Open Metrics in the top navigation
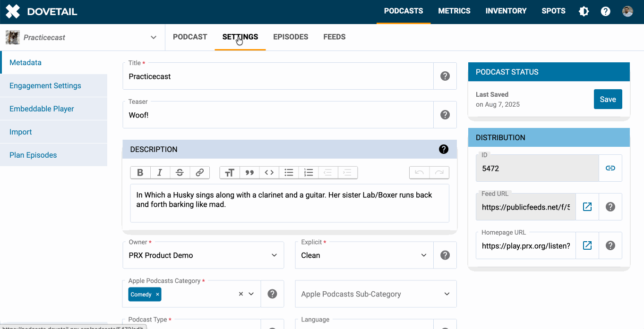 [x=454, y=11]
